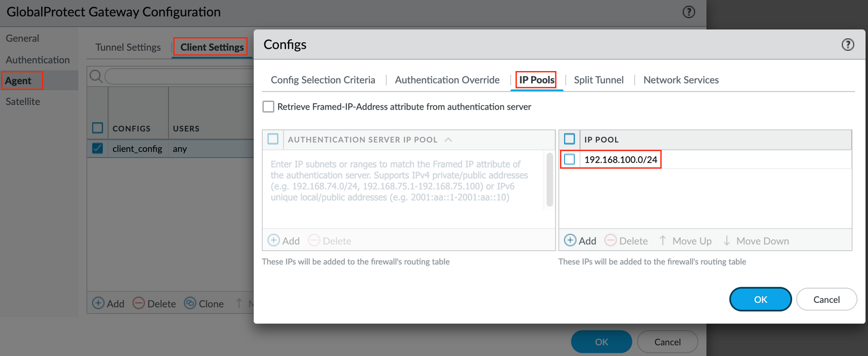The height and width of the screenshot is (356, 868).
Task: Click the Clone icon below the Configs list
Action: tap(190, 303)
